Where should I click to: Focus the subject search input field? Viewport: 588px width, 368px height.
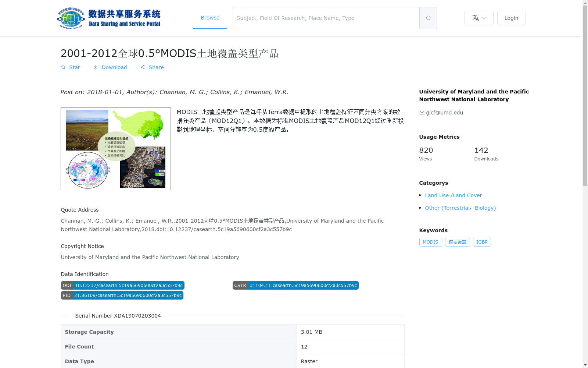click(x=326, y=18)
